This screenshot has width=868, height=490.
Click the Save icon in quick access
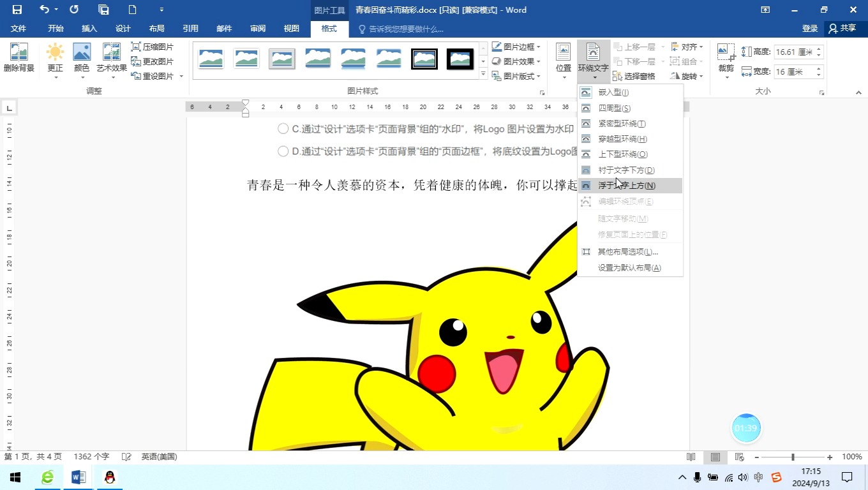click(x=17, y=10)
